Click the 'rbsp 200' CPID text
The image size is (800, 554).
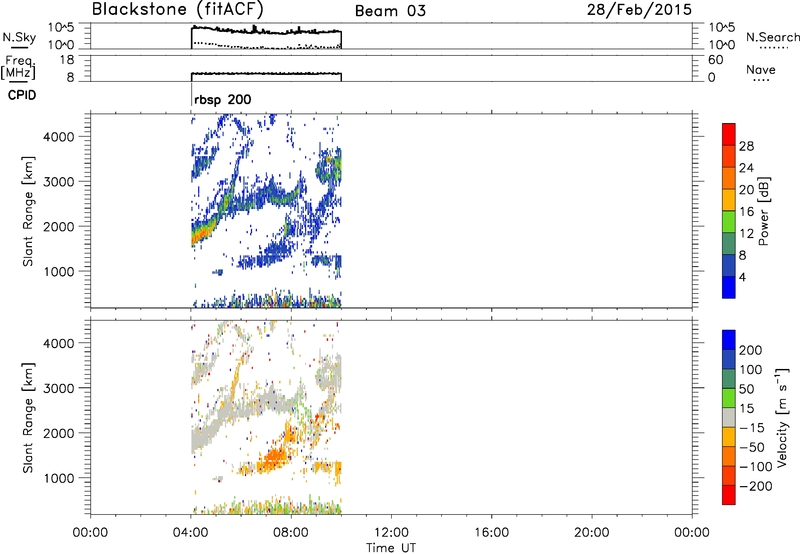click(222, 99)
